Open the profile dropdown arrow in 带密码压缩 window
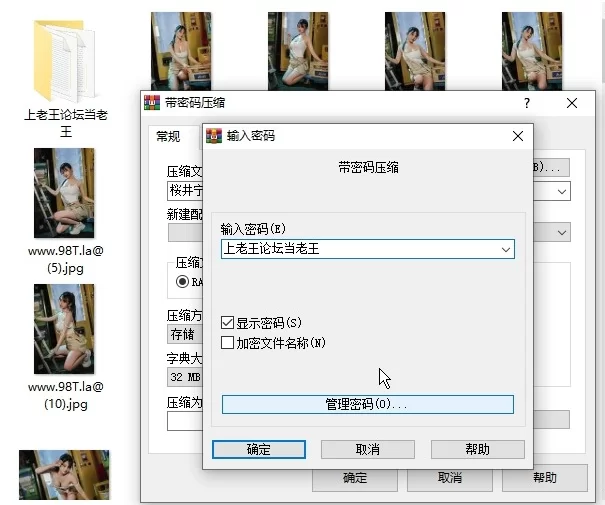The width and height of the screenshot is (605, 505). click(x=562, y=233)
